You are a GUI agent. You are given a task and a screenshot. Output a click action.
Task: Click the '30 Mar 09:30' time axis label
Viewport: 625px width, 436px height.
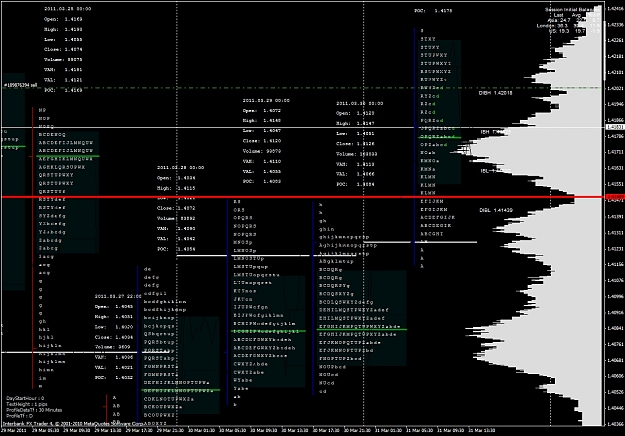coord(264,430)
